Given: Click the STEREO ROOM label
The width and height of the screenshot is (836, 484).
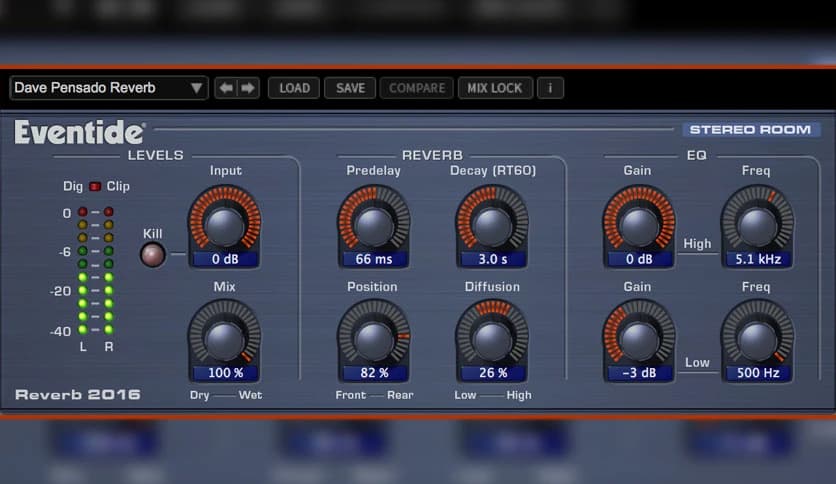Looking at the screenshot, I should click(751, 130).
